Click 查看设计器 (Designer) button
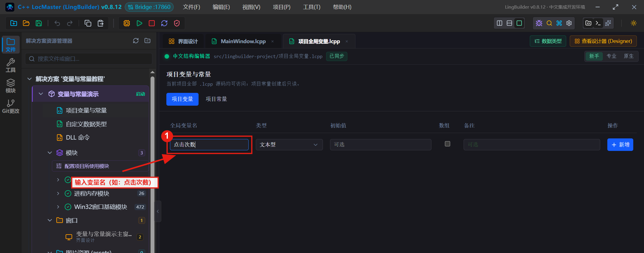Screen dimensions: 644x253 click(603, 41)
